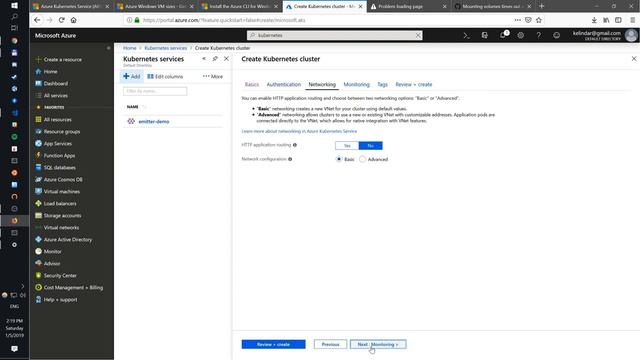This screenshot has height=360, width=640.
Task: Click the Previous button
Action: 330,344
